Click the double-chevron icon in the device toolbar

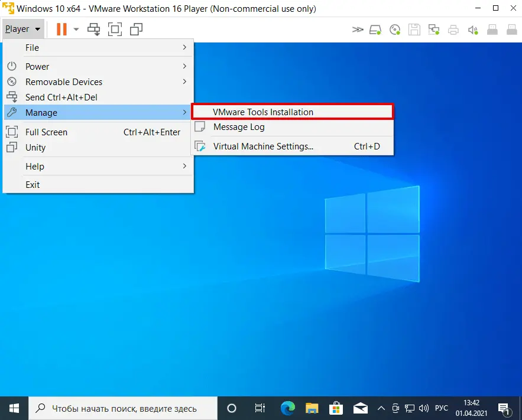pyautogui.click(x=358, y=30)
